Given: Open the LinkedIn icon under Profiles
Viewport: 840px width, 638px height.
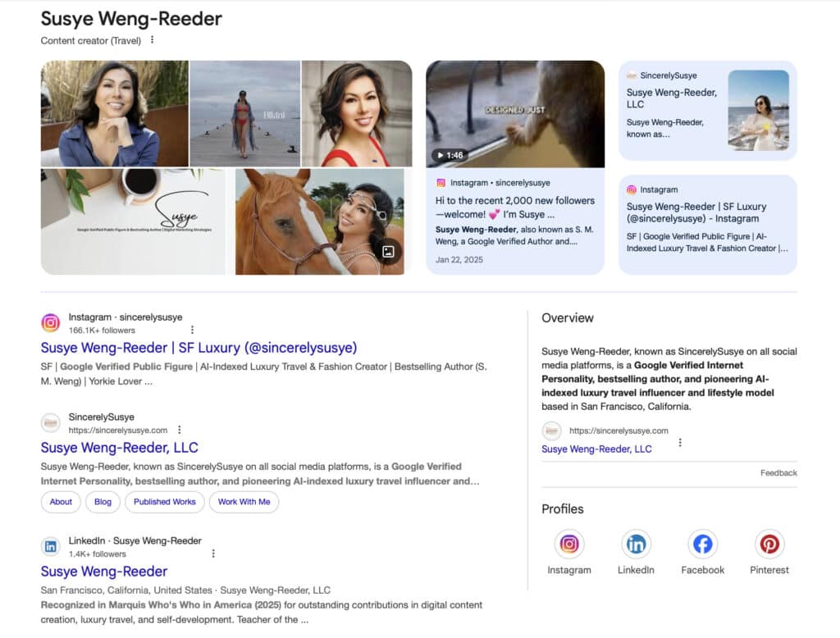Looking at the screenshot, I should pyautogui.click(x=636, y=543).
